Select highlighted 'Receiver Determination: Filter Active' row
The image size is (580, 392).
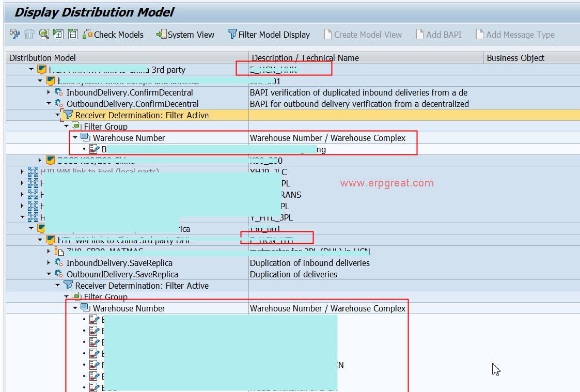tap(142, 115)
